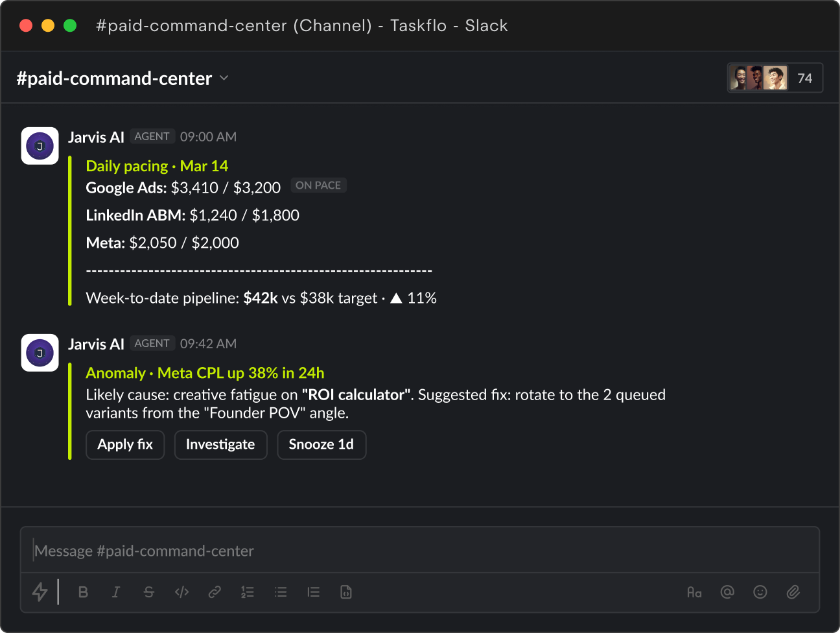Open the emoji picker
The width and height of the screenshot is (840, 633).
760,591
